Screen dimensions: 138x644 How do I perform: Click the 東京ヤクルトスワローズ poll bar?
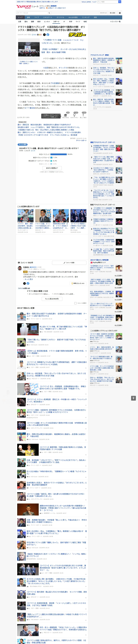[51, 157]
